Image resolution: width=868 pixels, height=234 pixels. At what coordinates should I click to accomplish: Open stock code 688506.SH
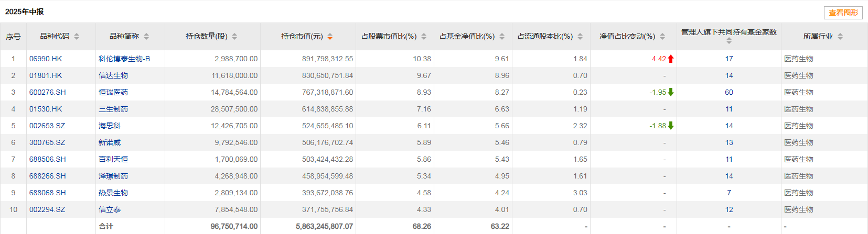coord(48,159)
